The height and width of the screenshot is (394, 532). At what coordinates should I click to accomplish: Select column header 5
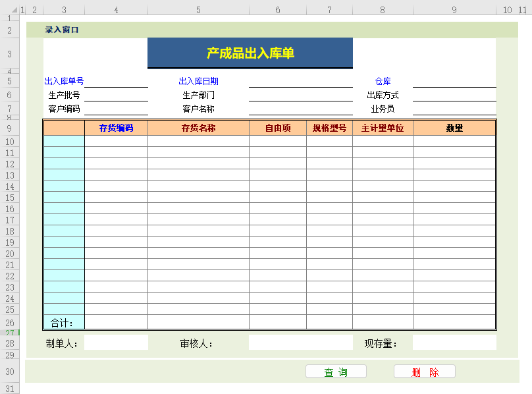(198, 10)
